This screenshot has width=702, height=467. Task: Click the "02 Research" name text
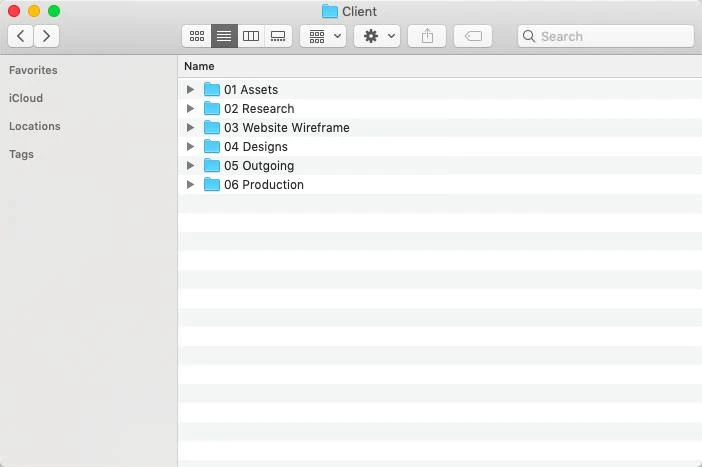pos(259,109)
